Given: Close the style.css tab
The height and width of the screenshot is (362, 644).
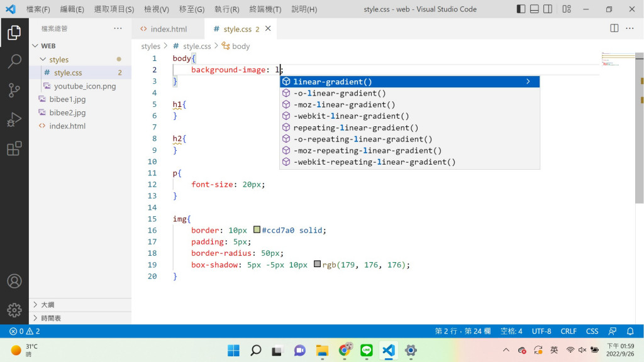Looking at the screenshot, I should click(x=268, y=28).
